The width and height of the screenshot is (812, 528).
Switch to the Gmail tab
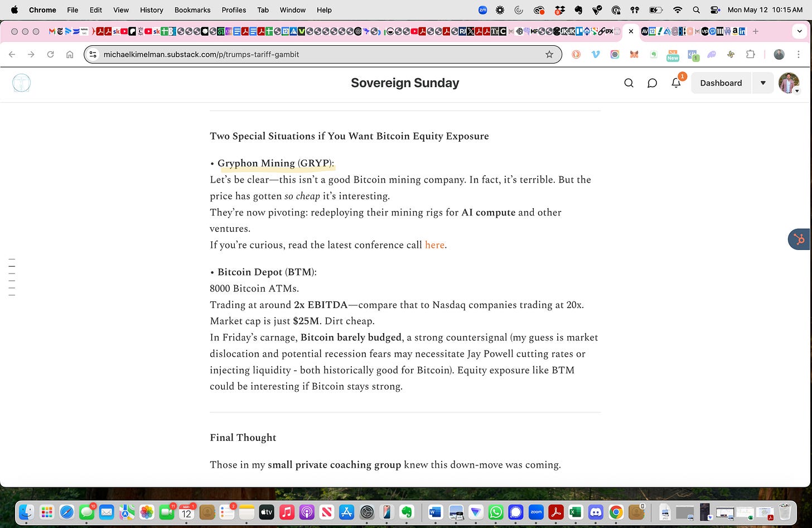[x=52, y=31]
